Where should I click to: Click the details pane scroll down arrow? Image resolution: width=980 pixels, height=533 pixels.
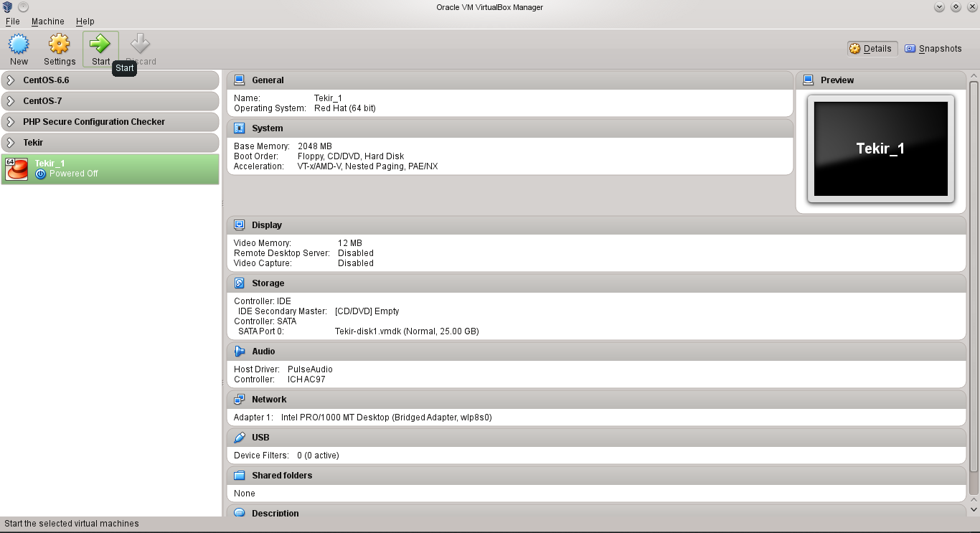click(974, 509)
